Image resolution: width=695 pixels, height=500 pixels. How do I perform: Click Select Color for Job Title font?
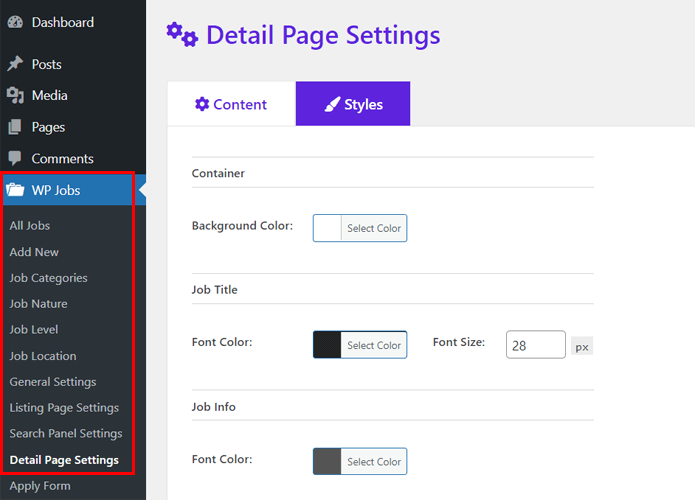pos(374,345)
